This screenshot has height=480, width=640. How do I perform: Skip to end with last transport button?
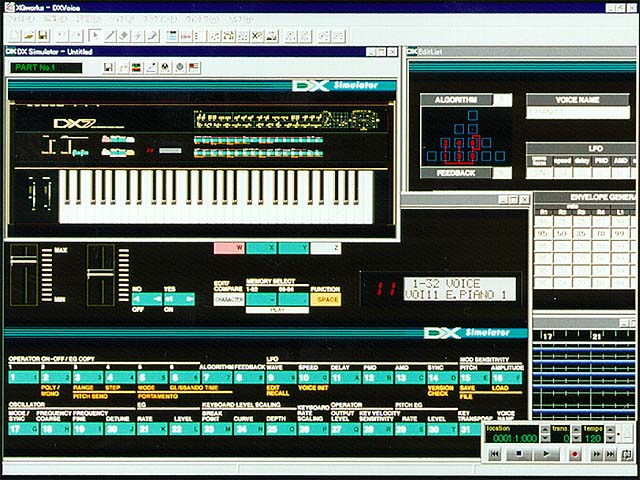point(610,453)
